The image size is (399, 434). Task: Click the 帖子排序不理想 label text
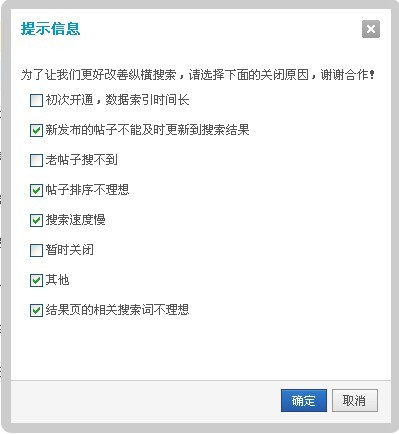(x=87, y=190)
